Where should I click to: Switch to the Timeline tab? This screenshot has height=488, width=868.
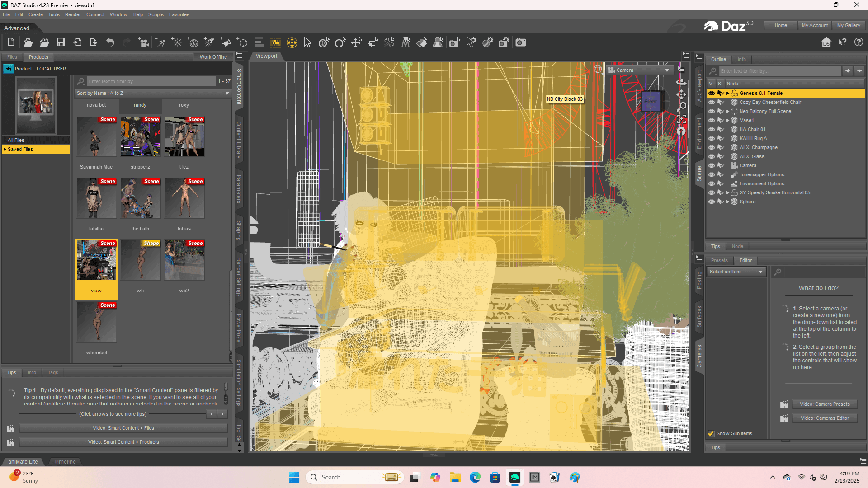click(x=65, y=461)
